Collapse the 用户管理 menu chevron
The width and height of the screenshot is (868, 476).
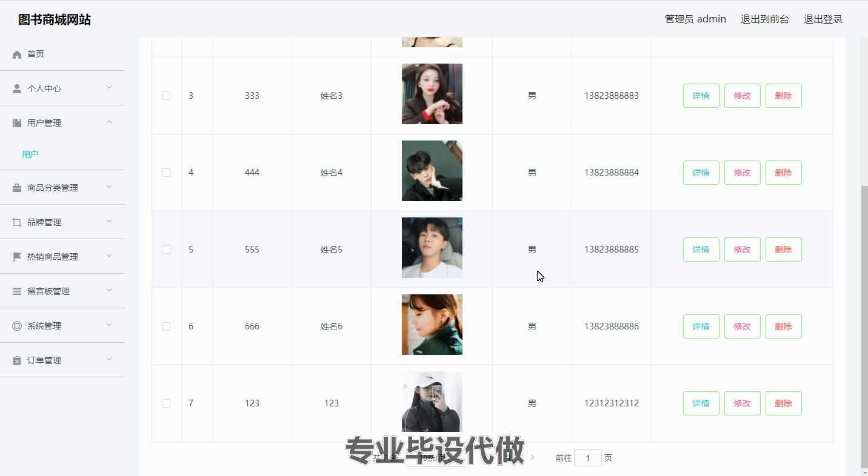[x=109, y=122]
